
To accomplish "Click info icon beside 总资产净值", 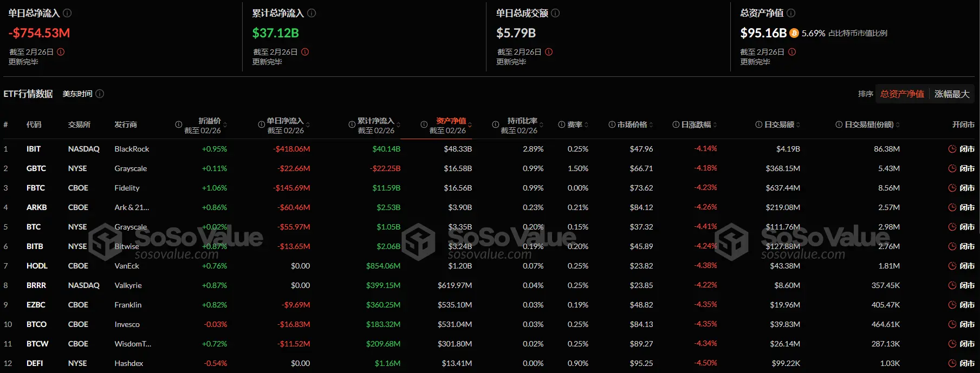I will (791, 13).
